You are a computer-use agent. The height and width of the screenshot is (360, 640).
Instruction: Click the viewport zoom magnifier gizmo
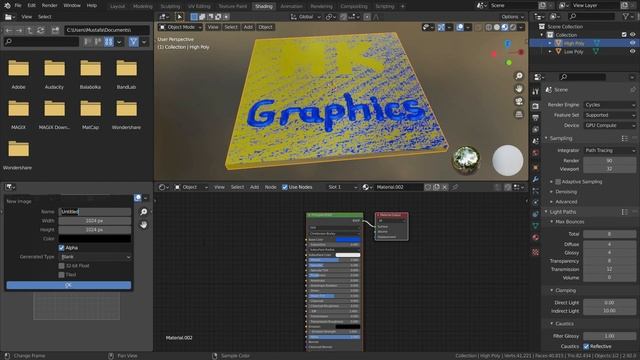tap(519, 76)
